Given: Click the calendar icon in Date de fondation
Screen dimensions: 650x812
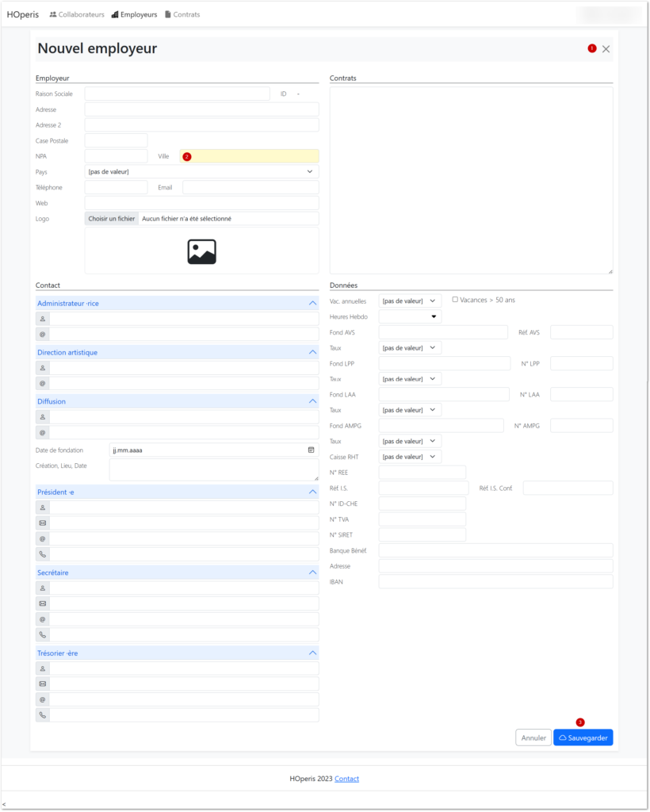Looking at the screenshot, I should click(311, 450).
